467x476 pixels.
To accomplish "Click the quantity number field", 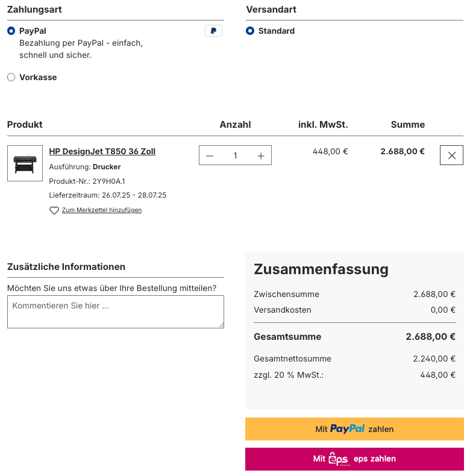I will [235, 155].
